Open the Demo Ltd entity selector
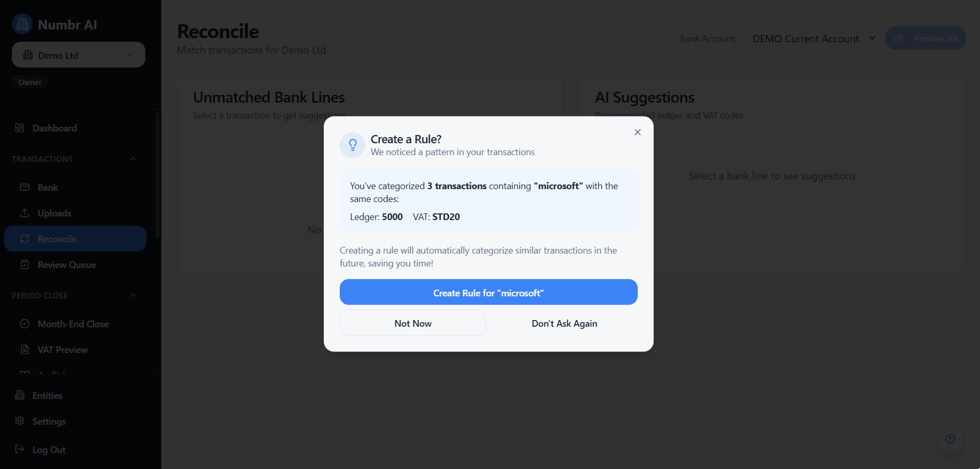Viewport: 980px width, 469px height. click(x=78, y=55)
